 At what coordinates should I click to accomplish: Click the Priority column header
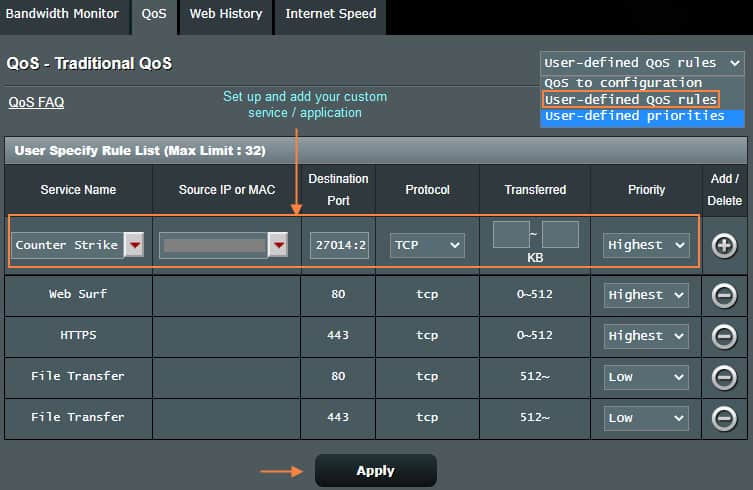tap(646, 190)
